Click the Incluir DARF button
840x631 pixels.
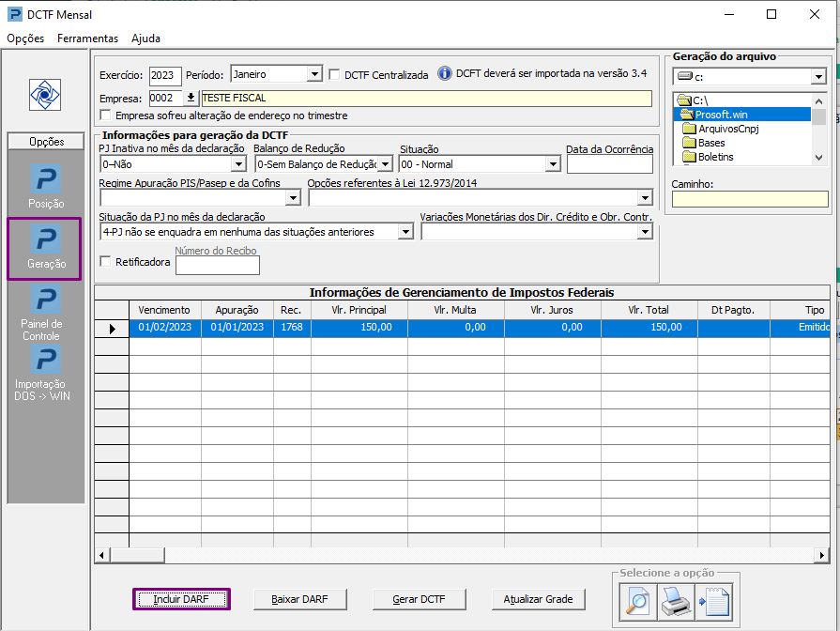pos(181,599)
